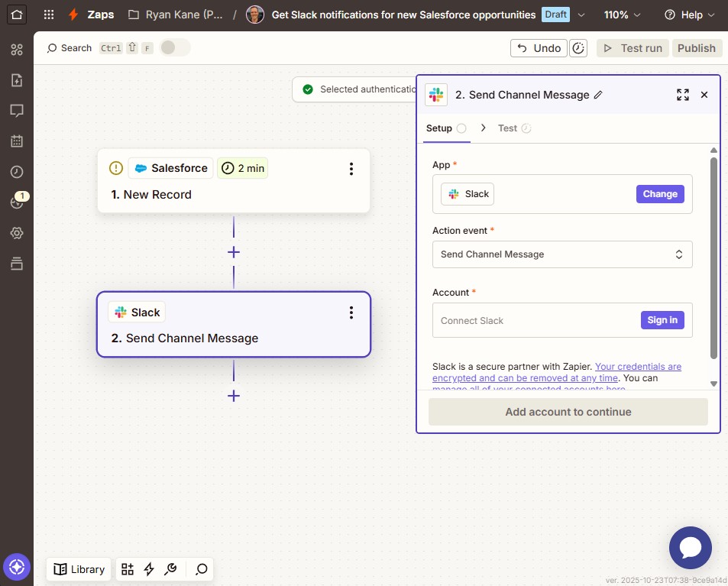728x586 pixels.
Task: Open the Library button
Action: tap(79, 569)
